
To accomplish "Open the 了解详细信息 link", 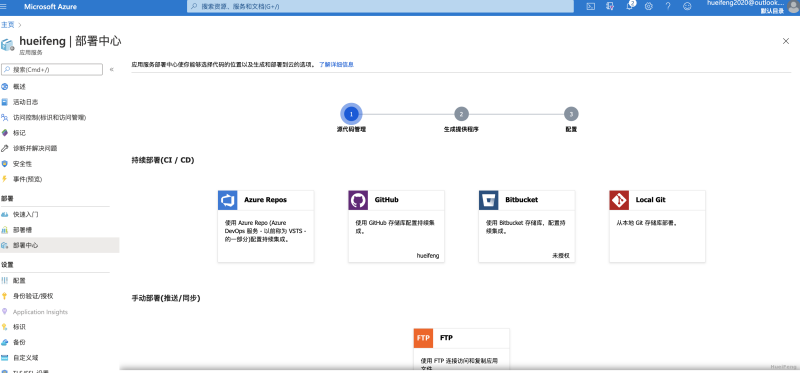I will (336, 65).
